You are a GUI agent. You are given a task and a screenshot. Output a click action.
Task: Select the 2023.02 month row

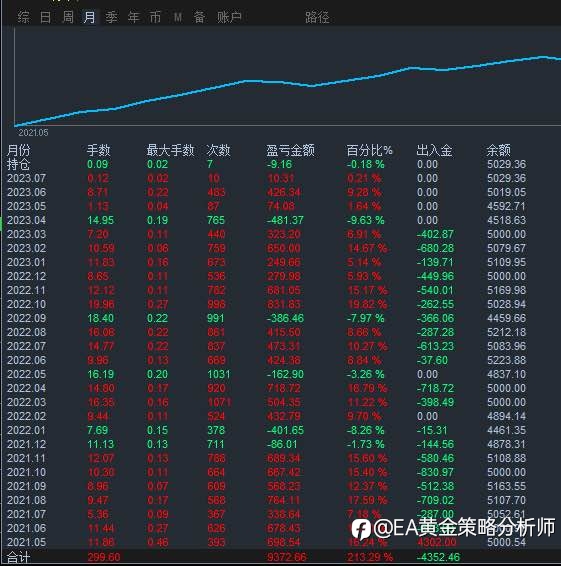click(266, 248)
